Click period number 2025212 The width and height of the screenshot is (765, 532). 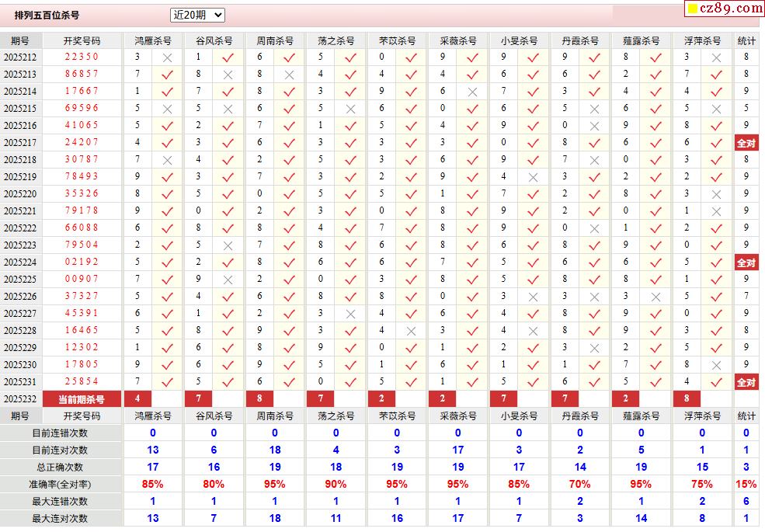point(20,57)
